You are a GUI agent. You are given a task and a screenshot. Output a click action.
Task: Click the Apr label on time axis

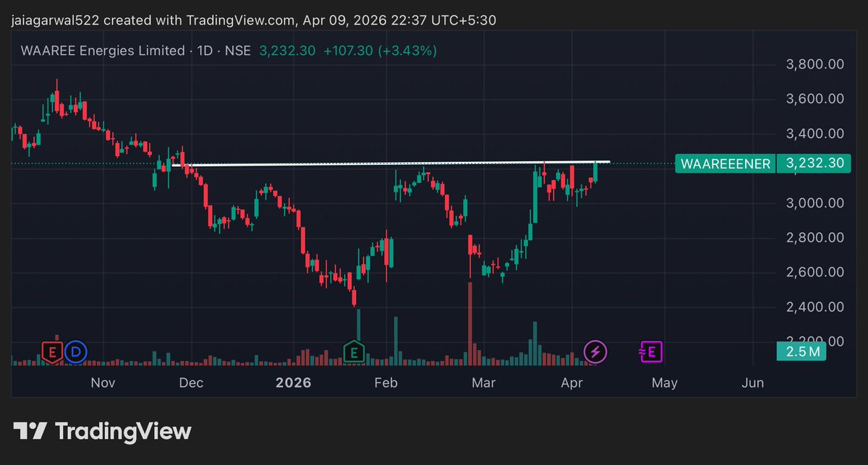pos(571,383)
